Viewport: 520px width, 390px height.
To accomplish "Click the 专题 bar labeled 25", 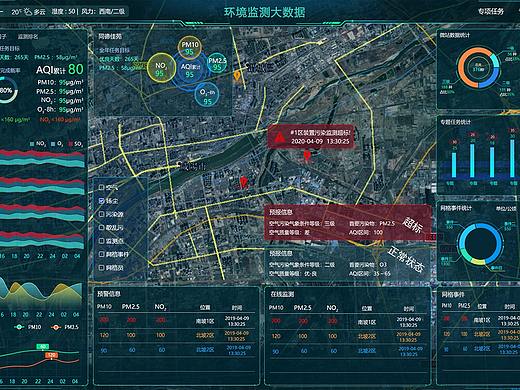I will click(x=454, y=165).
